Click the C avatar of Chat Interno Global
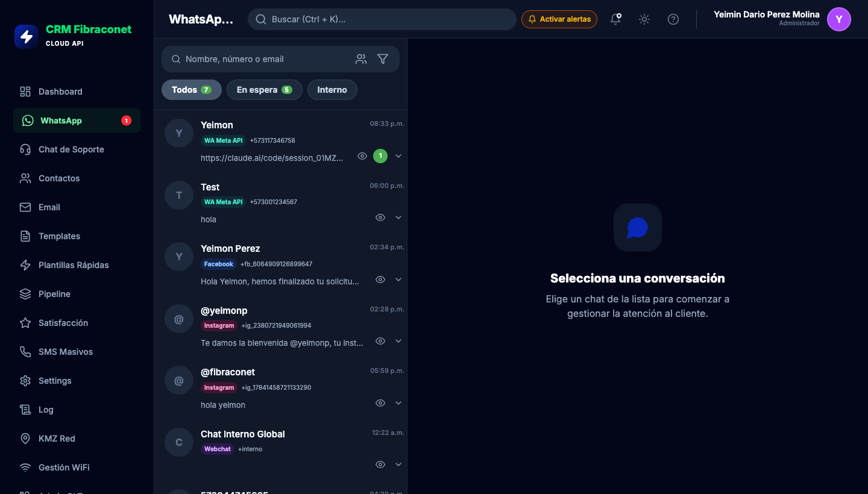The width and height of the screenshot is (868, 494). tap(179, 442)
